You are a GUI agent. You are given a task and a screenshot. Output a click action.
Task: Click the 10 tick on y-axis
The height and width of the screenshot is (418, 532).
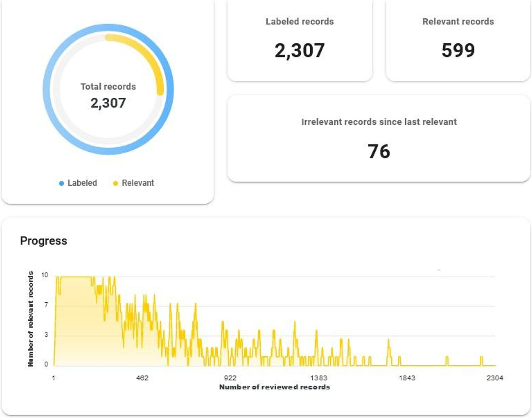[x=45, y=275]
